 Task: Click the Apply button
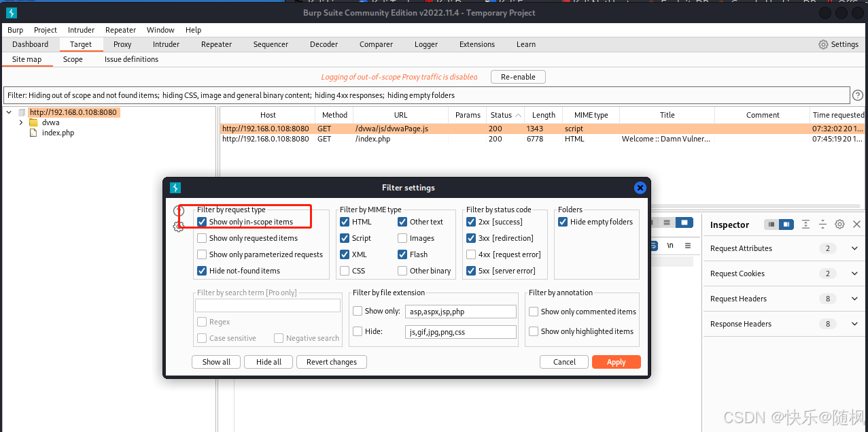(x=617, y=362)
